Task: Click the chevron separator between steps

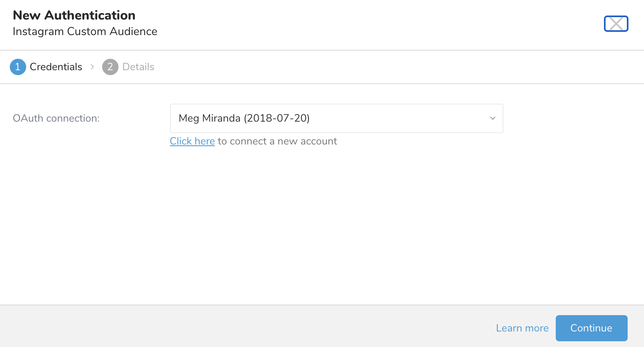Action: [92, 67]
